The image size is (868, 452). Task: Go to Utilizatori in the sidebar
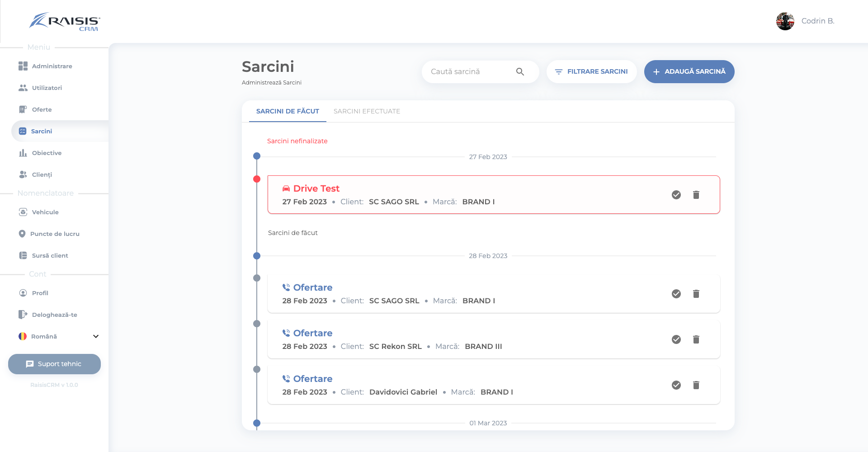[x=47, y=88]
